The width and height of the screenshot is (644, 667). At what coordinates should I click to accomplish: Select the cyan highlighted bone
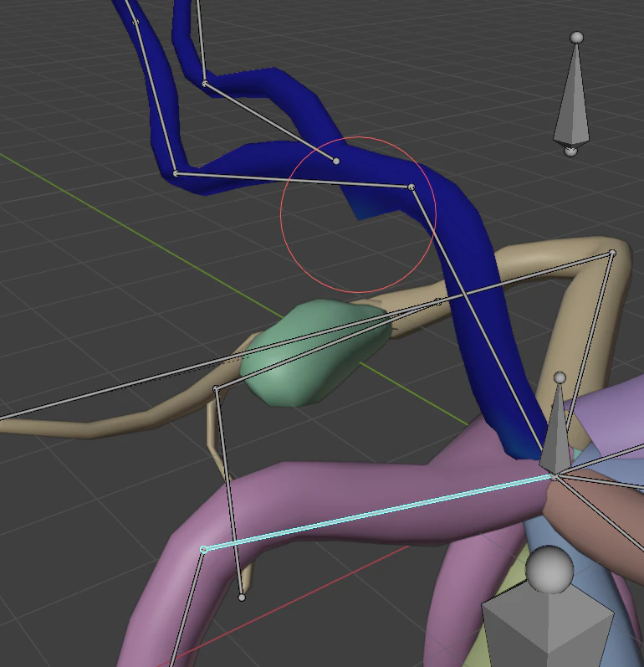(378, 514)
